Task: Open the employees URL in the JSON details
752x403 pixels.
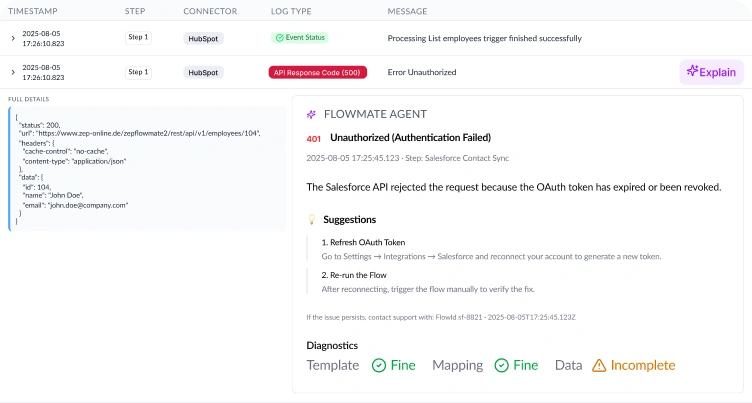Action: (x=161, y=133)
